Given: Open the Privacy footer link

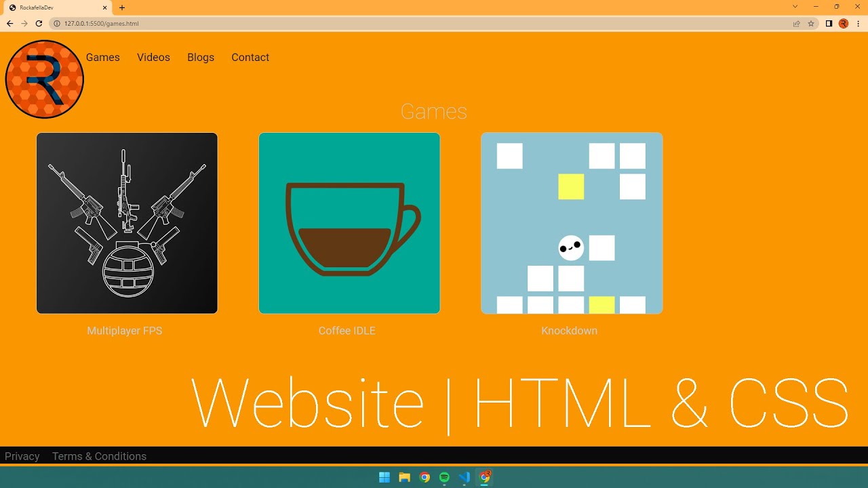Looking at the screenshot, I should (22, 456).
